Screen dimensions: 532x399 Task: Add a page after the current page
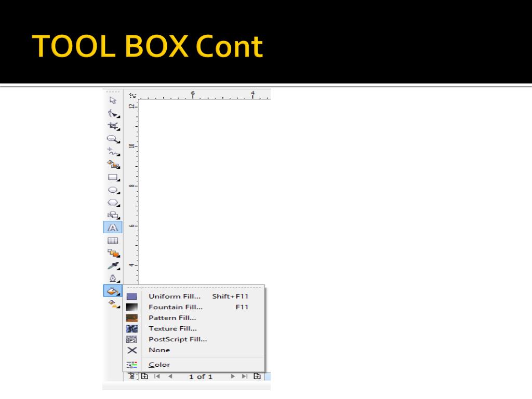[x=257, y=376]
